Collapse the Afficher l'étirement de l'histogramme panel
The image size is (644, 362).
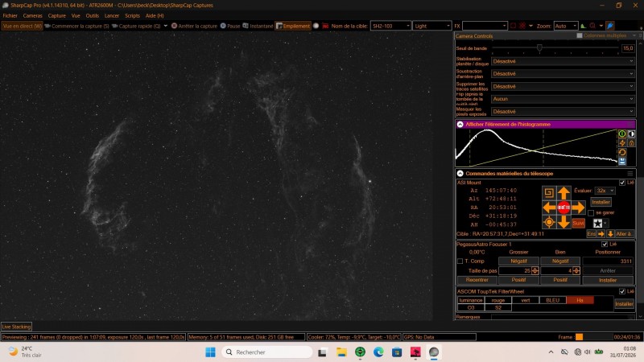pos(460,125)
